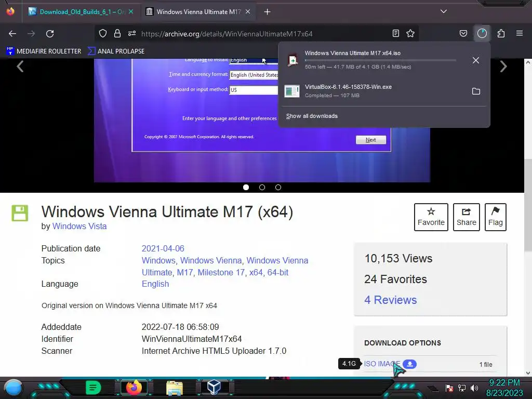This screenshot has height=399, width=532.
Task: Cancel the Windows Vienna ISO download
Action: click(x=476, y=60)
